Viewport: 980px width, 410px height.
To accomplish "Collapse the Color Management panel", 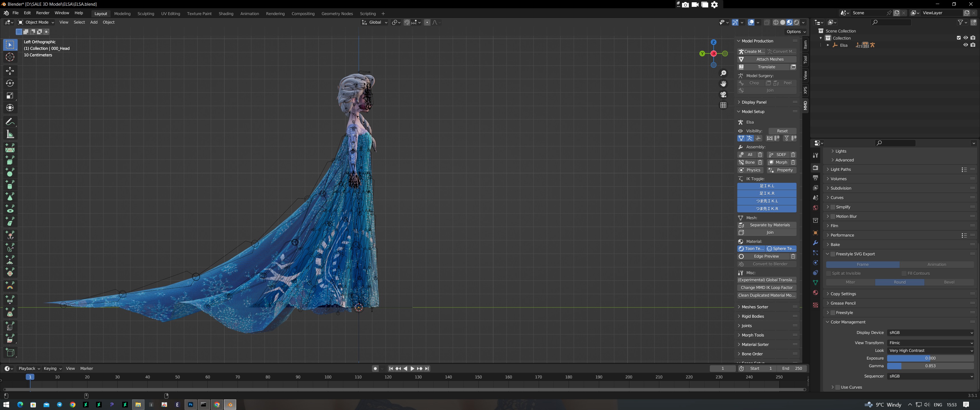I will pos(848,322).
